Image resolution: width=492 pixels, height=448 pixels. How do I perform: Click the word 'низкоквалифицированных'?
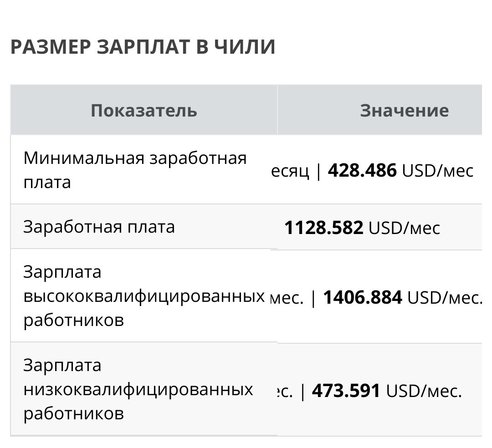click(x=138, y=389)
